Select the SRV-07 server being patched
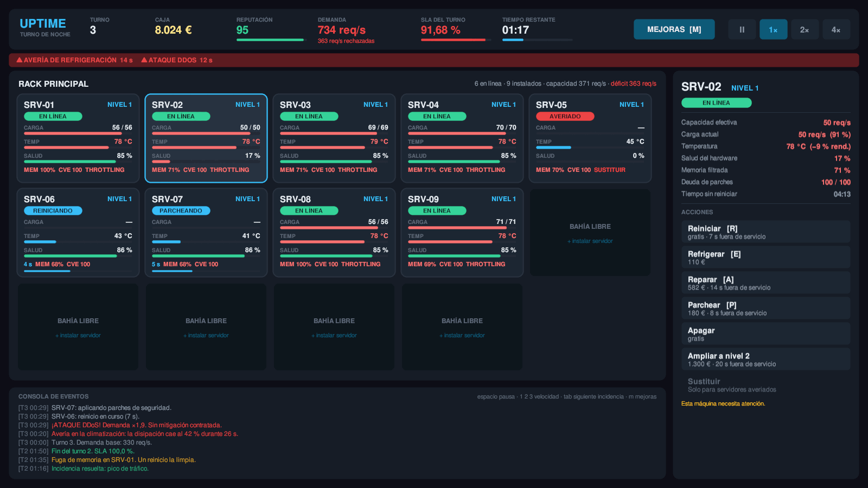This screenshot has width=868, height=488. (x=206, y=233)
